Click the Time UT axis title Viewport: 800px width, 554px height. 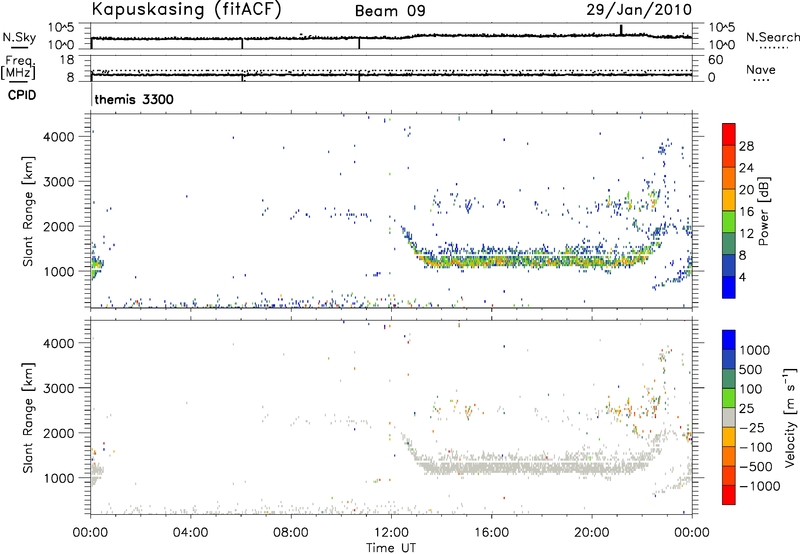click(x=391, y=548)
